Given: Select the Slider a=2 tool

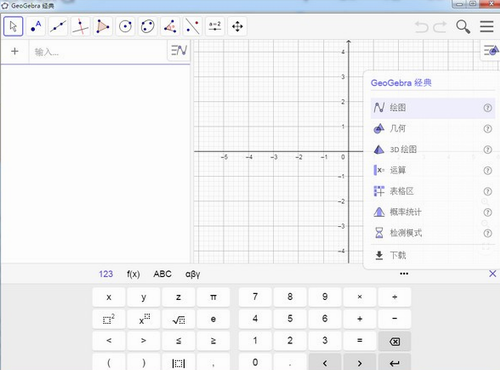Looking at the screenshot, I should pos(215,26).
